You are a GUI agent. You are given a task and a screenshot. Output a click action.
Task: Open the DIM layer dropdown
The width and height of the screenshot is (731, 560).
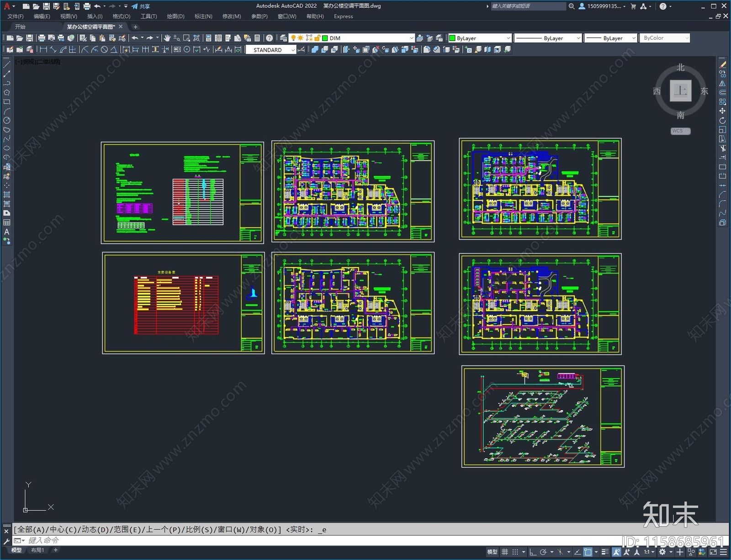pos(411,38)
